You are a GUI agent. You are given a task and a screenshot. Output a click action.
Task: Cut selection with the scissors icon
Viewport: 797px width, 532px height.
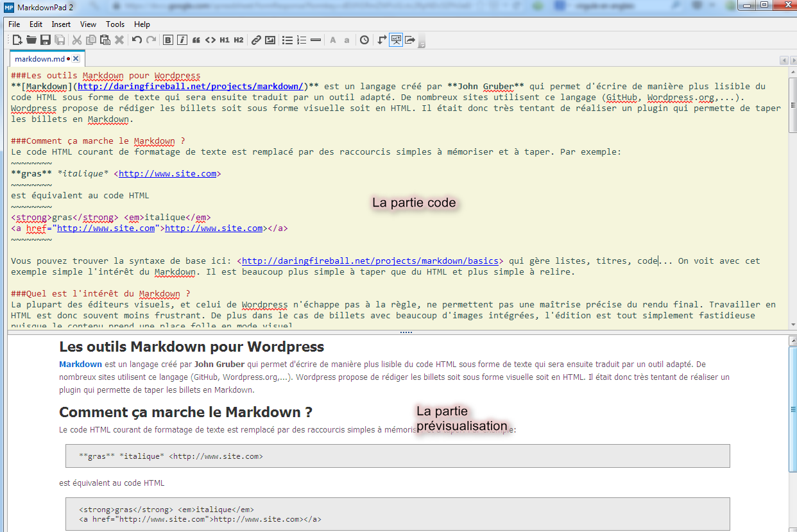(77, 40)
